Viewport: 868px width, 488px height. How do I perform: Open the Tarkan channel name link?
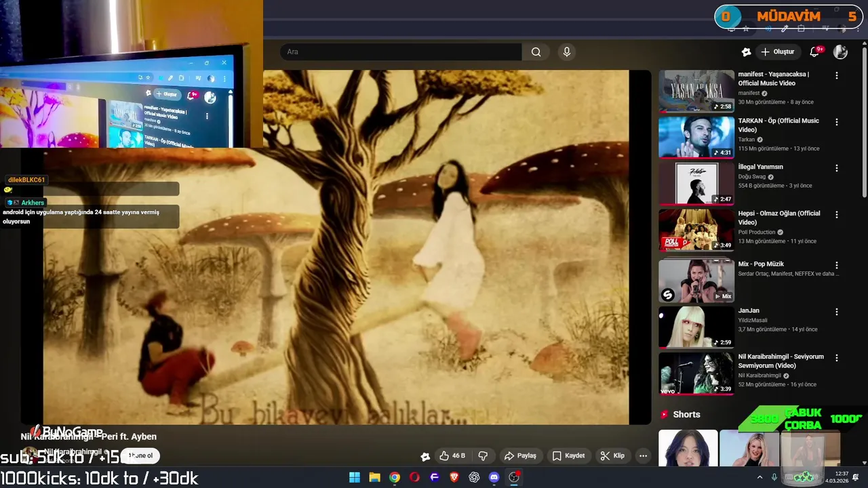pyautogui.click(x=747, y=140)
